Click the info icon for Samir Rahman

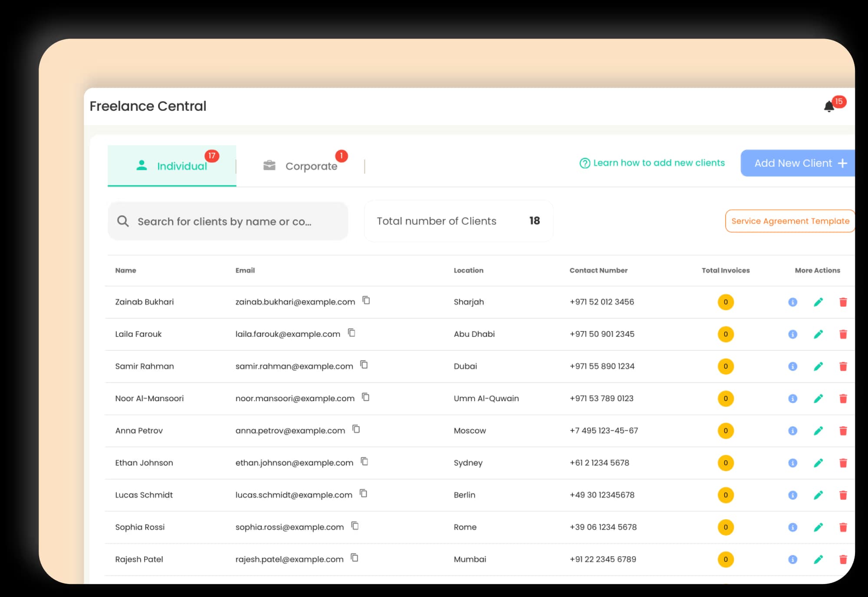pyautogui.click(x=793, y=366)
